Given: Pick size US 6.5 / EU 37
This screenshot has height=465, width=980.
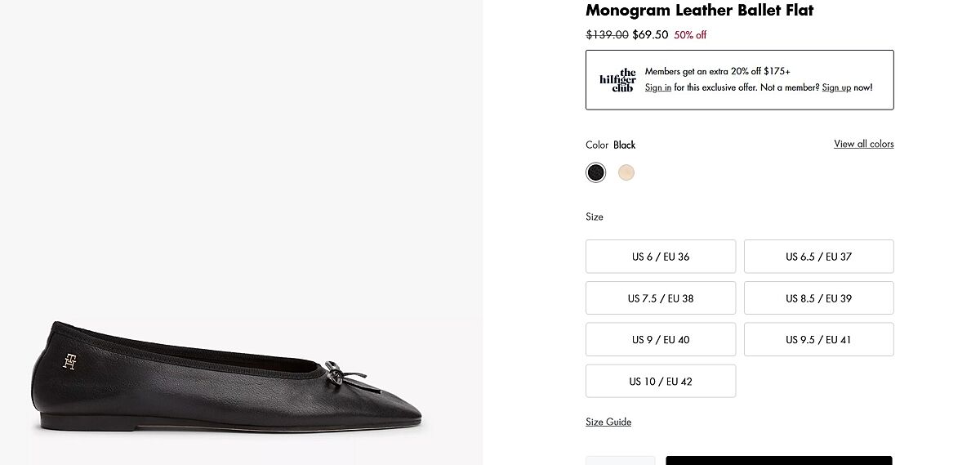Looking at the screenshot, I should (x=818, y=257).
